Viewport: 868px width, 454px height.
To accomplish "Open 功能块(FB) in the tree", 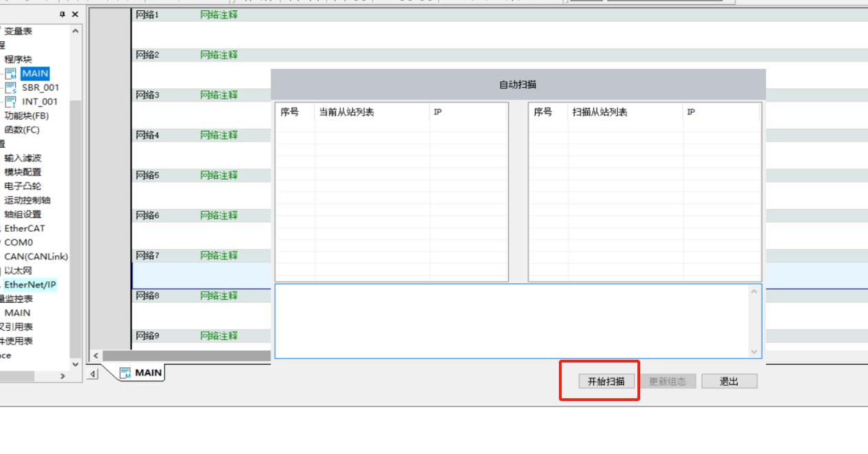I will [27, 116].
